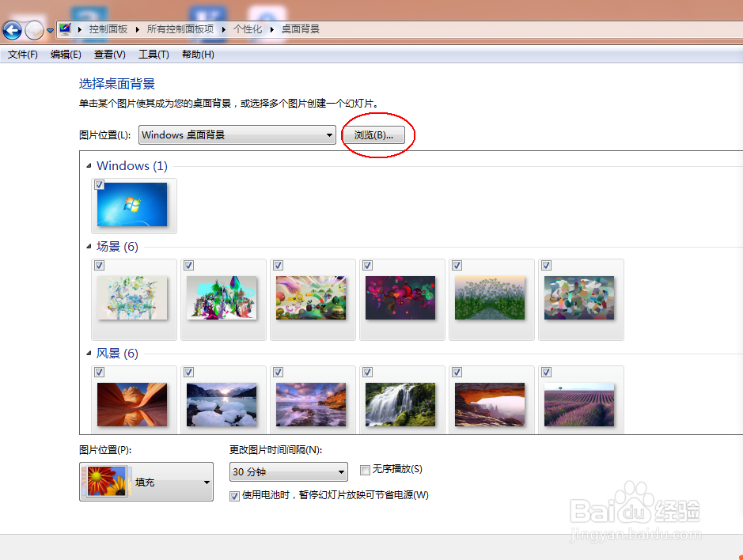Open the 填充 picture position dropdown
Screen dimensions: 743x560
tap(146, 482)
